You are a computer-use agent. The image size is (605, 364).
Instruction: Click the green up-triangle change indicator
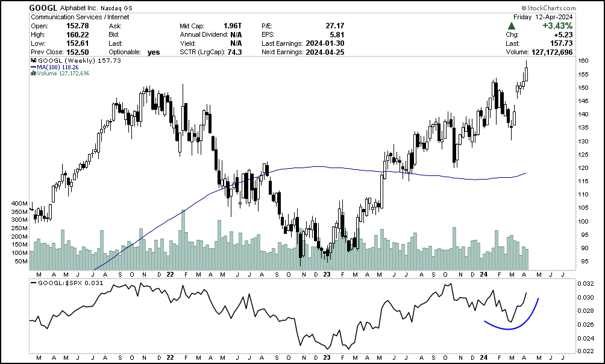click(512, 26)
